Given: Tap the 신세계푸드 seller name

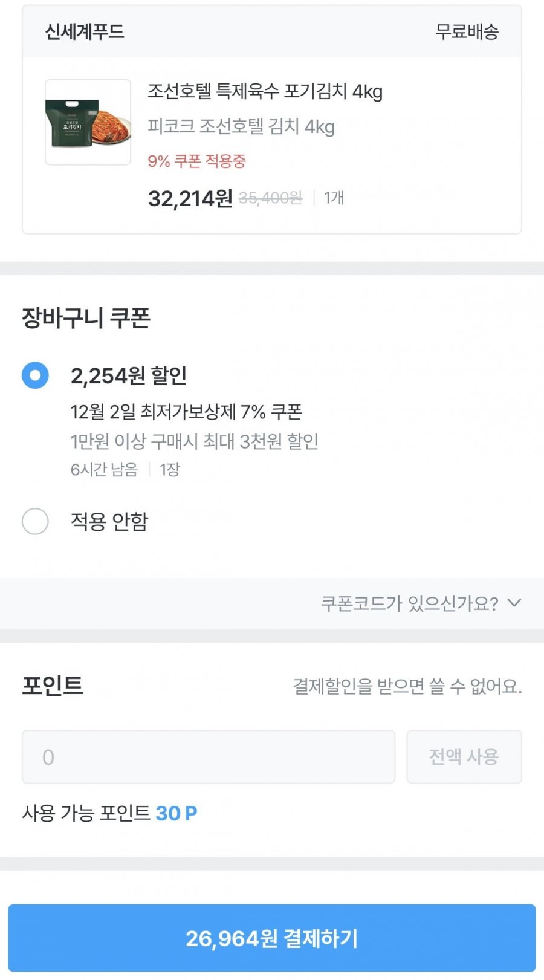Looking at the screenshot, I should point(85,31).
